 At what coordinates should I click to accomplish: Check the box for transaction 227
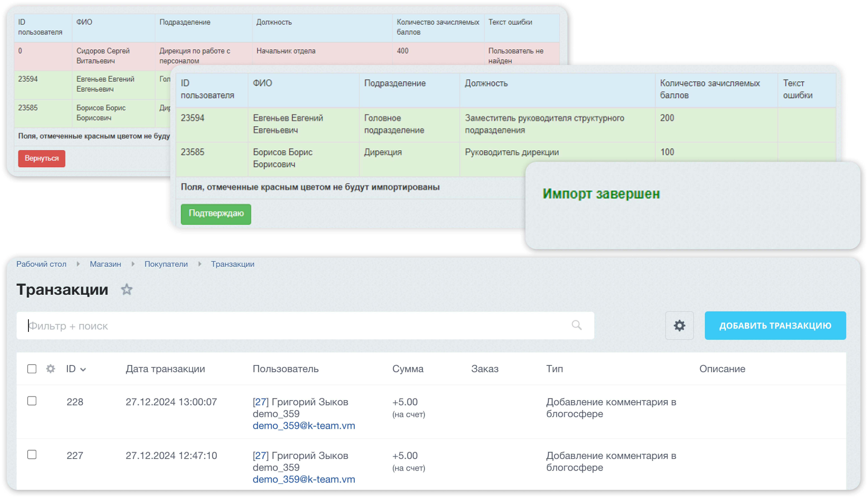pyautogui.click(x=32, y=455)
